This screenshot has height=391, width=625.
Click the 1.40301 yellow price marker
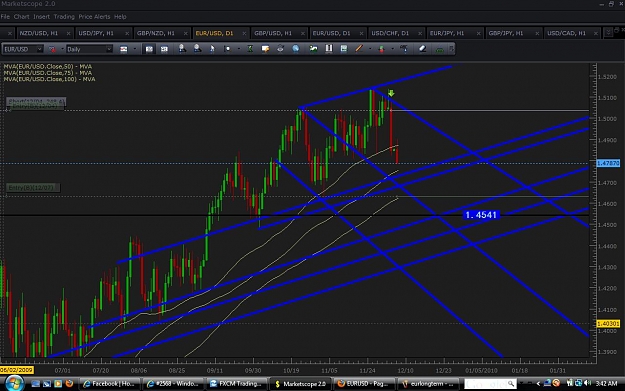click(608, 324)
